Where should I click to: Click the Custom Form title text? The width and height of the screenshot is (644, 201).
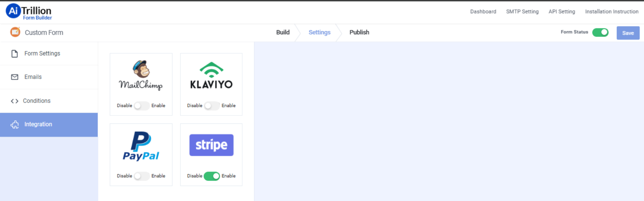pyautogui.click(x=44, y=33)
